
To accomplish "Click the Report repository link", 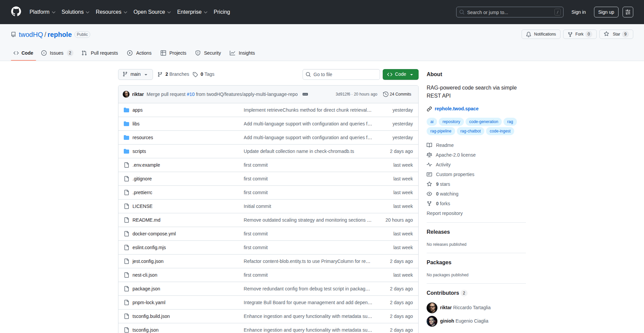I will (x=444, y=213).
